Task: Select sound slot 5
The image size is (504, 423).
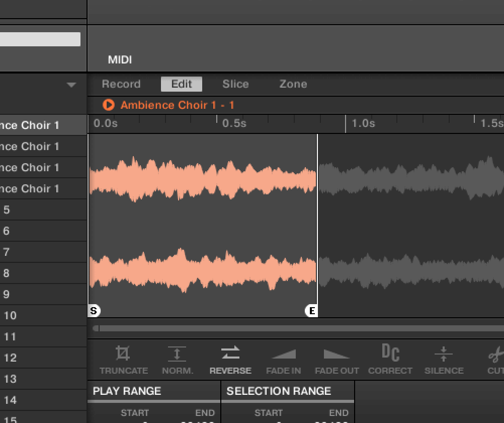Action: pos(43,210)
